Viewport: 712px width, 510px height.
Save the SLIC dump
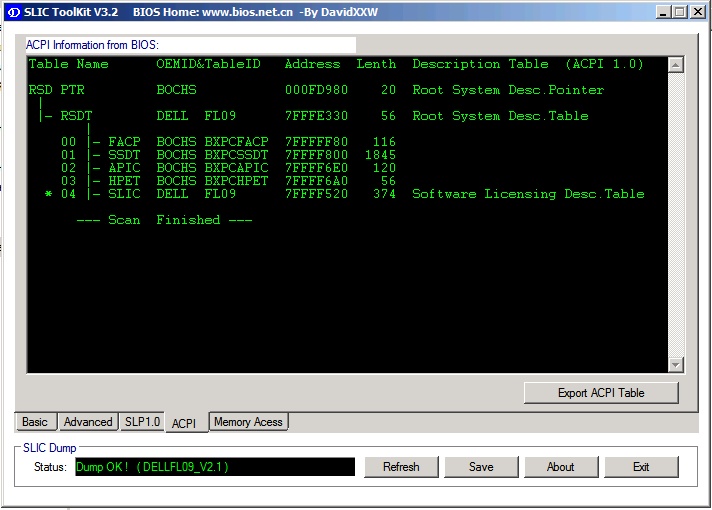[481, 467]
